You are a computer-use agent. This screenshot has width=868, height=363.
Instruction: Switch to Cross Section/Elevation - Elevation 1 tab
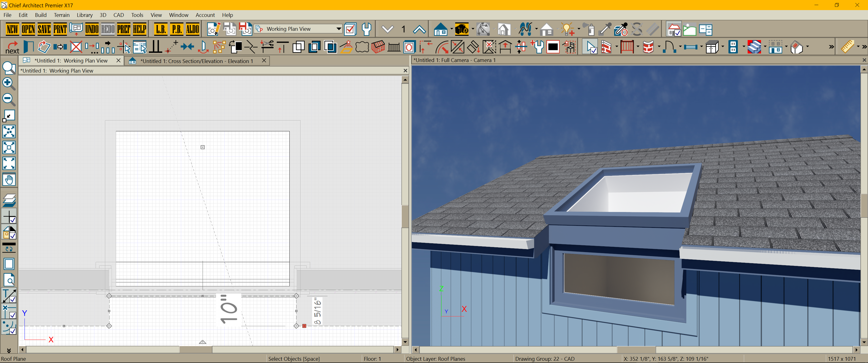tap(197, 61)
